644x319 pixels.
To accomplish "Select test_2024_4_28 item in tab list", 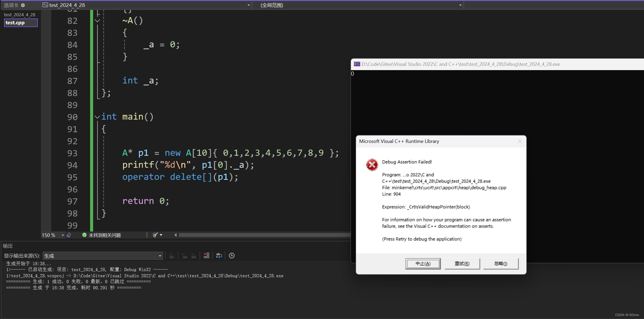I will [x=20, y=15].
